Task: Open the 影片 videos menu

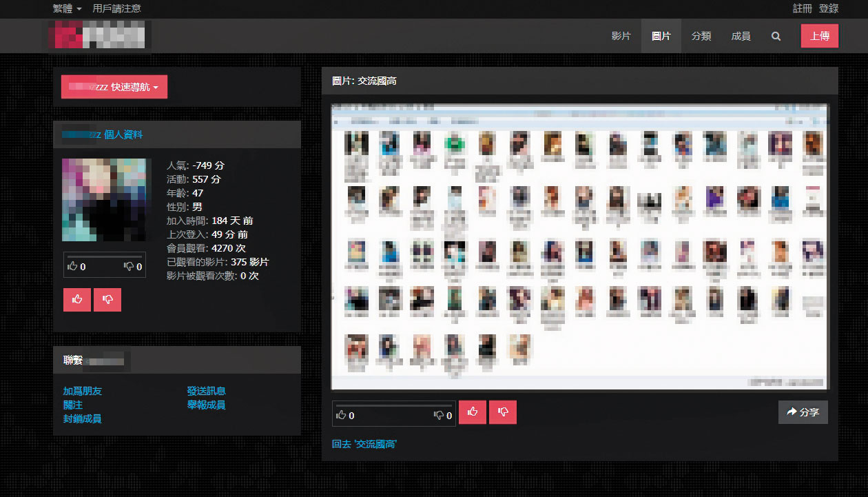Action: [621, 37]
